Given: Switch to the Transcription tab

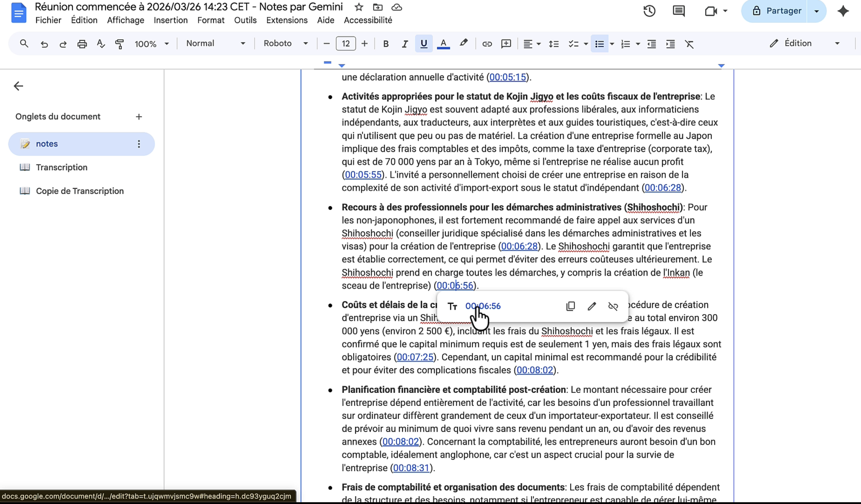Looking at the screenshot, I should tap(61, 167).
